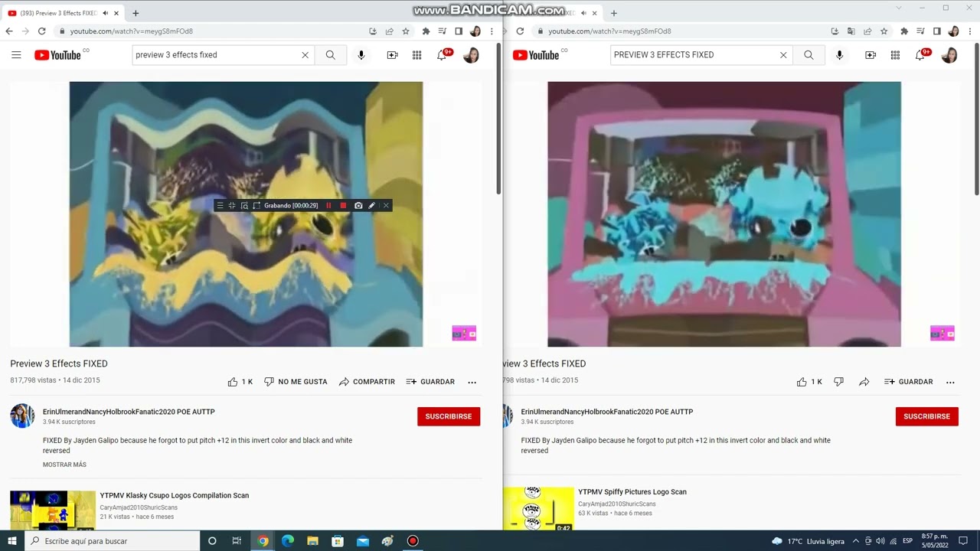Open extensions puzzle icon in left browser
The image size is (980, 551).
click(426, 31)
